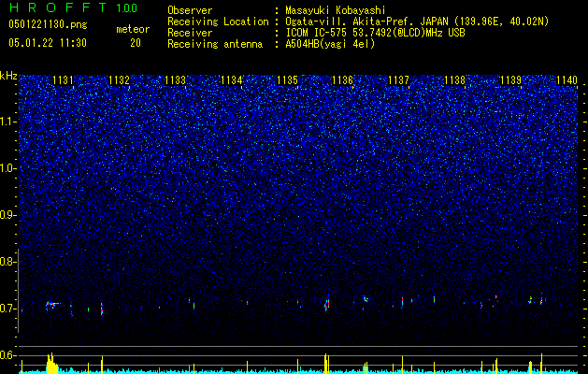Click the 1134 time marker
The height and width of the screenshot is (374, 588).
pyautogui.click(x=232, y=80)
